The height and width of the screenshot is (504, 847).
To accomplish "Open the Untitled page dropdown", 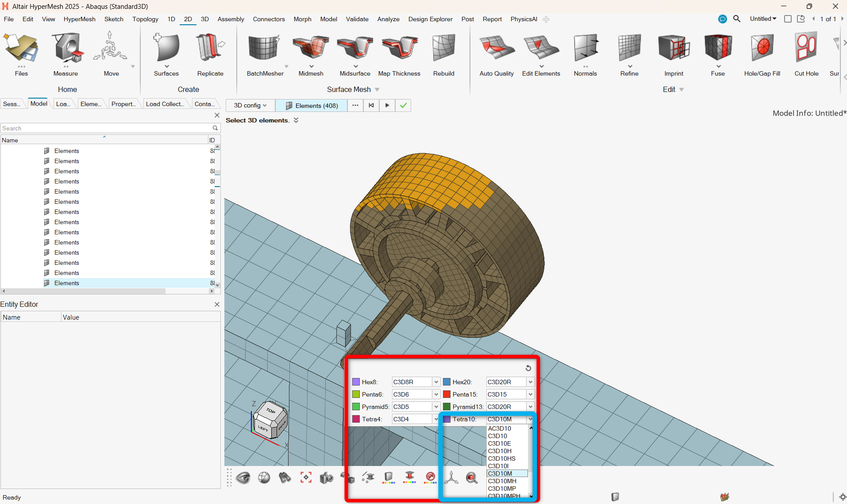I will tap(763, 19).
